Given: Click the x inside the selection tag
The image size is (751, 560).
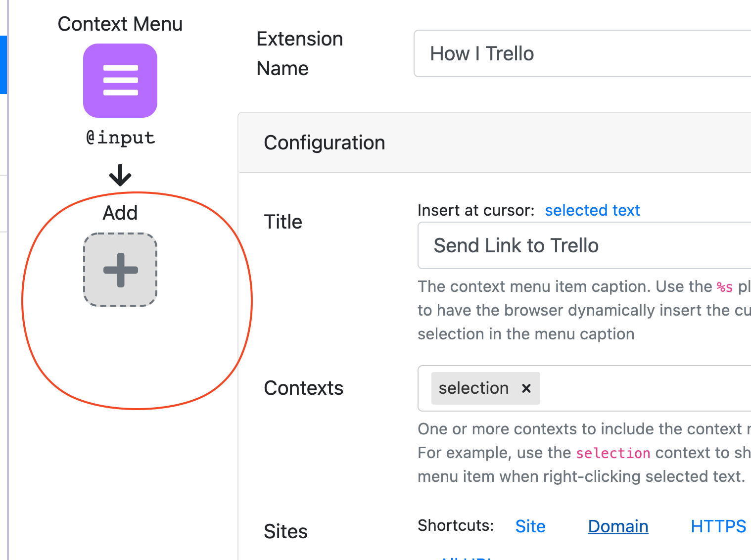Looking at the screenshot, I should 526,388.
